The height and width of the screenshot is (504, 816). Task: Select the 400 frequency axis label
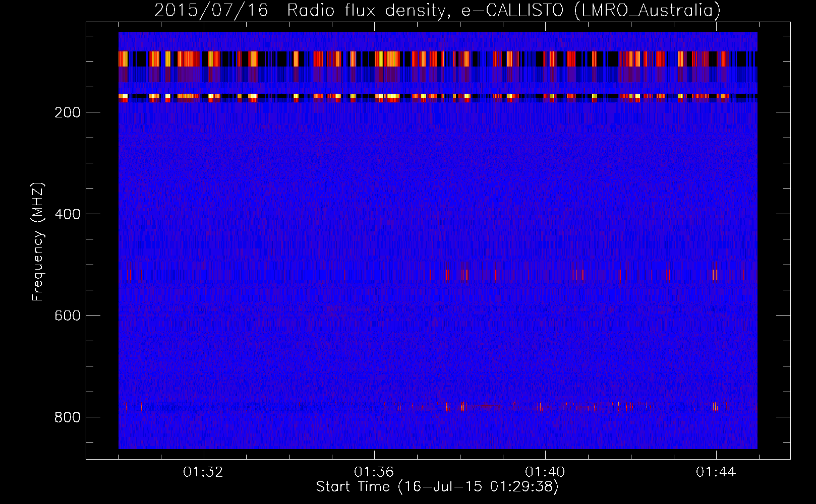click(67, 214)
